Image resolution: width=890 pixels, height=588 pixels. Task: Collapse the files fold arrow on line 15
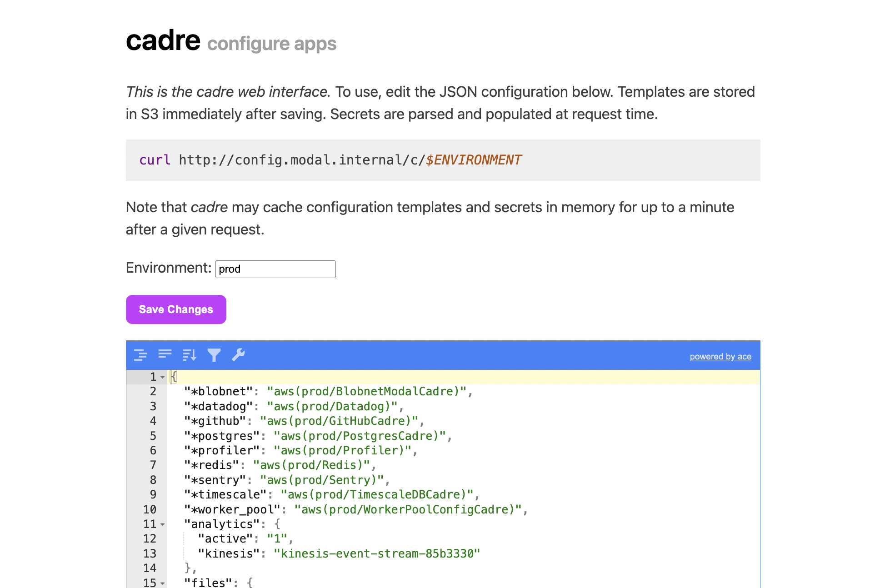[162, 583]
